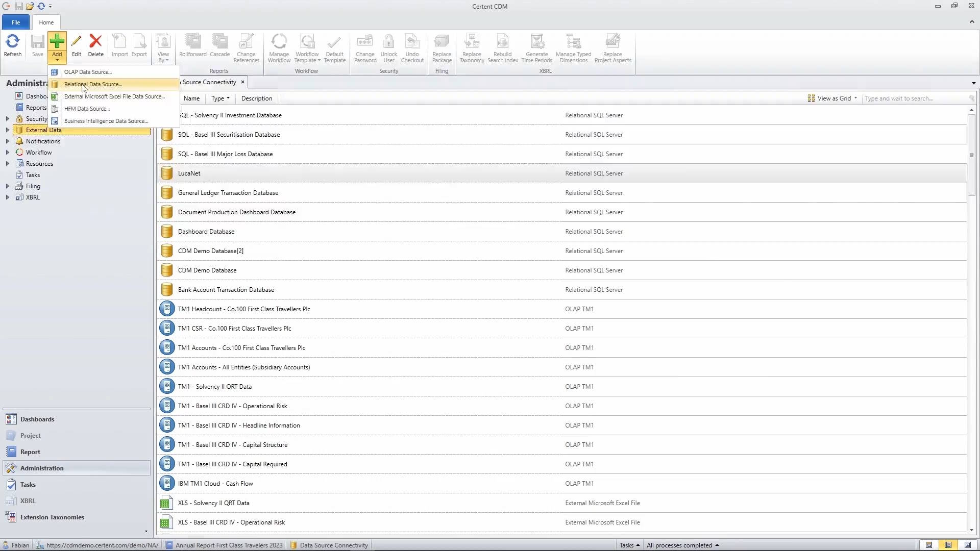Click the Delete red X icon

[x=95, y=41]
